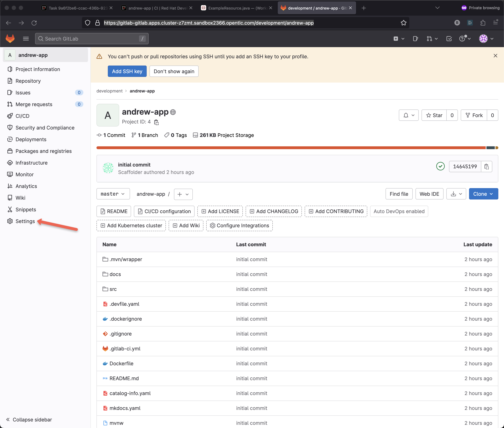The image size is (504, 428).
Task: Open the Issues icon in top navbar
Action: (x=415, y=39)
